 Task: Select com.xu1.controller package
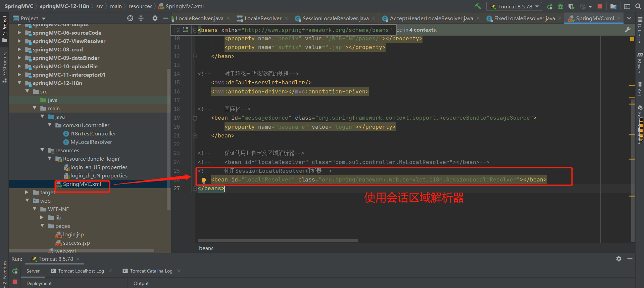click(x=86, y=125)
